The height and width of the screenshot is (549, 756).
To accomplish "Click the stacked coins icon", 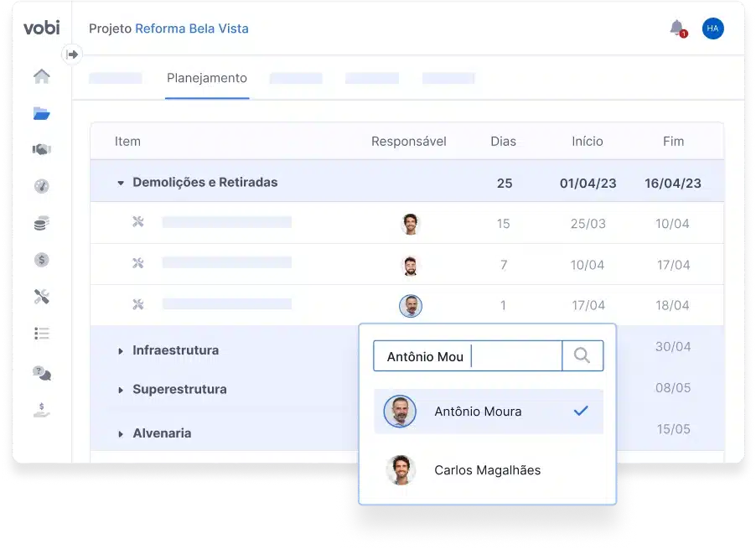I will 41,223.
